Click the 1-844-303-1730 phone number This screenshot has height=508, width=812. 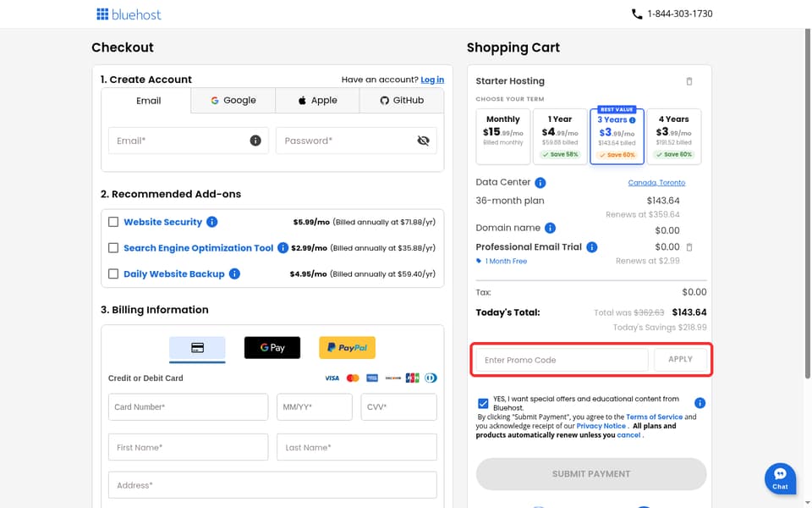[679, 14]
